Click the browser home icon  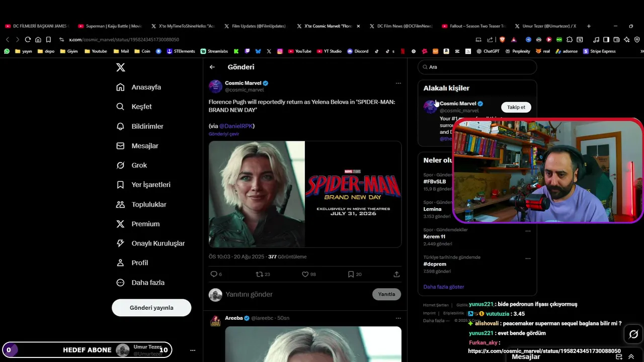[38, 40]
